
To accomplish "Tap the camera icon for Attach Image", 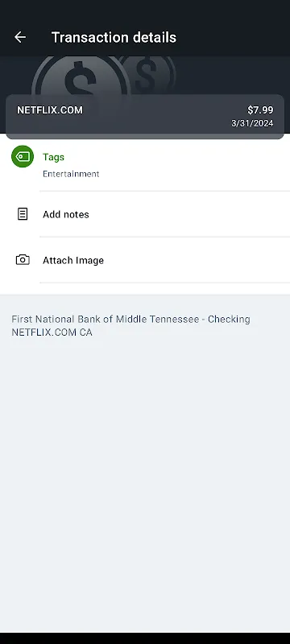I will (23, 260).
